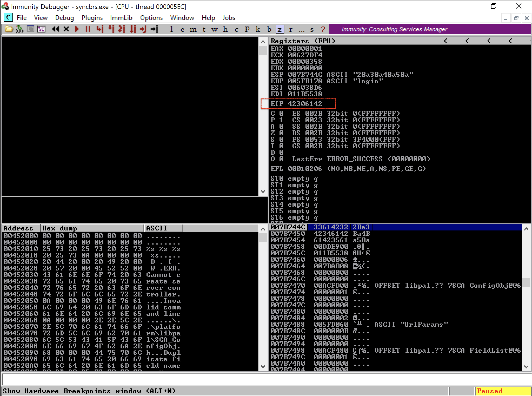Click the cyan 'C' CPU window icon
The height and width of the screenshot is (396, 532).
point(8,18)
